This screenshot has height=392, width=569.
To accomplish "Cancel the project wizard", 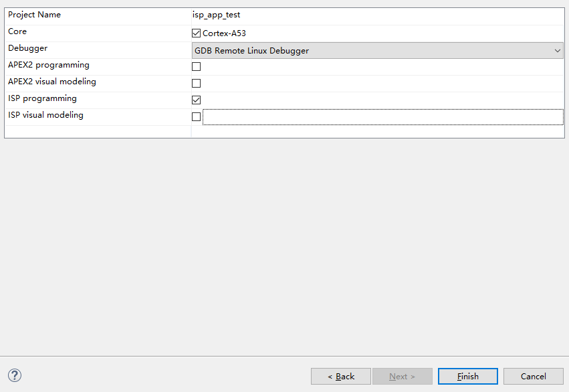I will point(533,377).
